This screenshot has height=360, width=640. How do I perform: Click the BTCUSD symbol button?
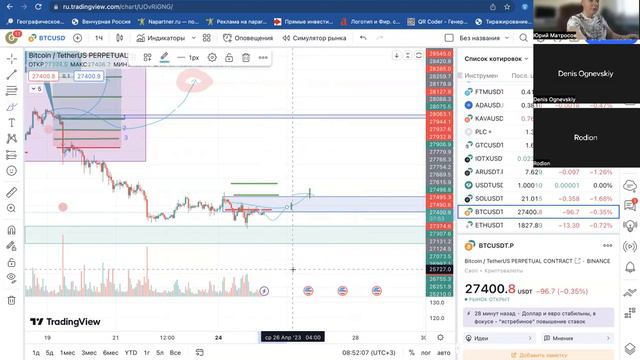click(x=47, y=38)
